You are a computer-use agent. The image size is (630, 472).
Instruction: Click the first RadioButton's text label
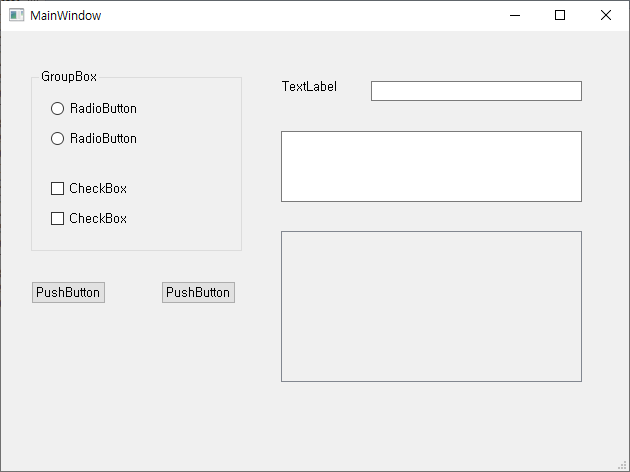(103, 108)
